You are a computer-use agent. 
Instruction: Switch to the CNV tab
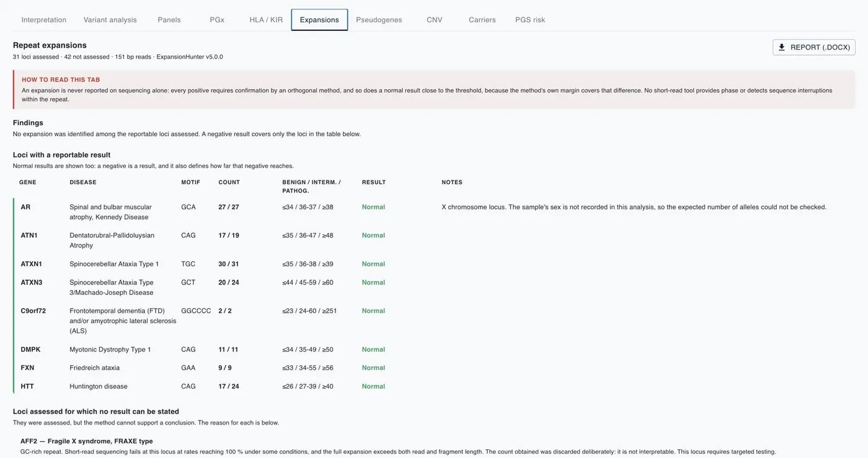(435, 20)
